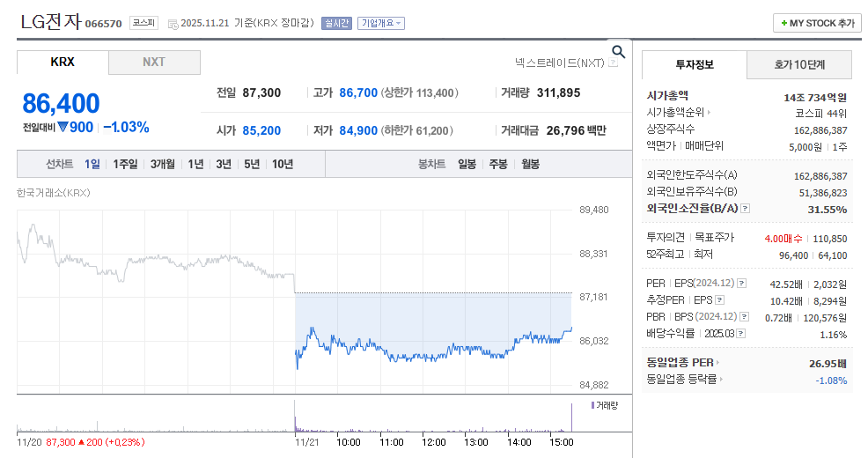Click the calendar date icon beside 2025.11.21
The image size is (868, 458).
(x=173, y=24)
